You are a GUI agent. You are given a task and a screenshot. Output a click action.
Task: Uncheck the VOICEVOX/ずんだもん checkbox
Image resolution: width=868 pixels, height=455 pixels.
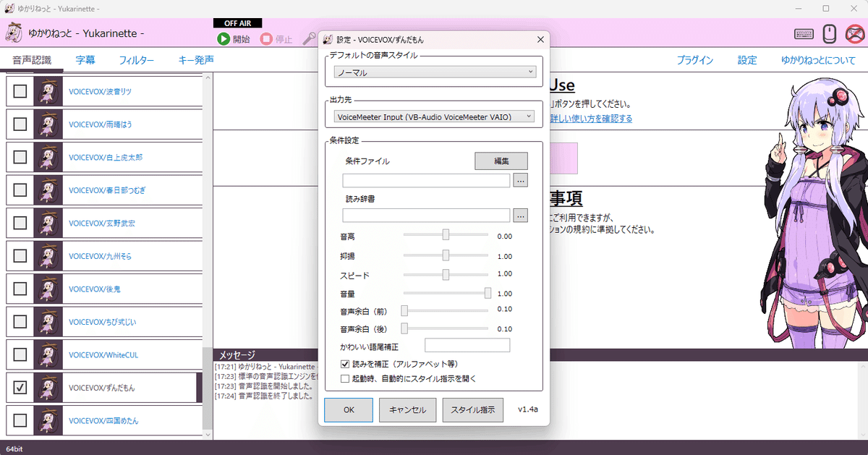20,388
